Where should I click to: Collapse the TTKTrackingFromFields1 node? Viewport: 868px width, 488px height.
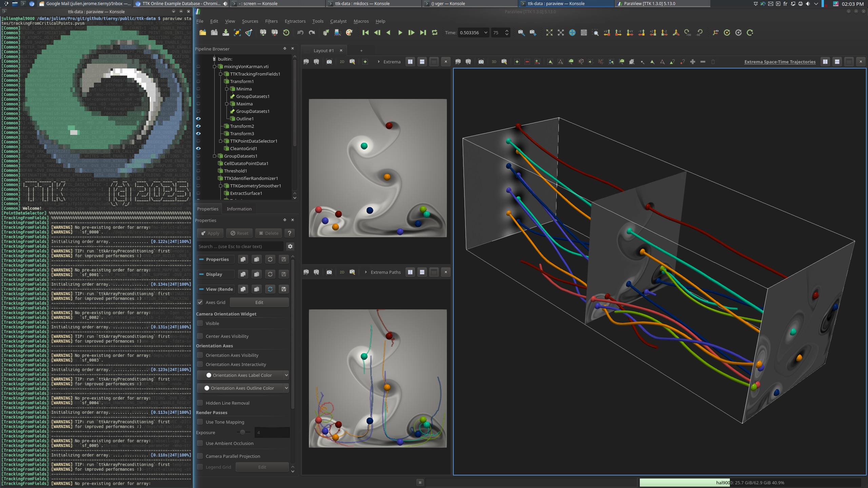pyautogui.click(x=220, y=74)
